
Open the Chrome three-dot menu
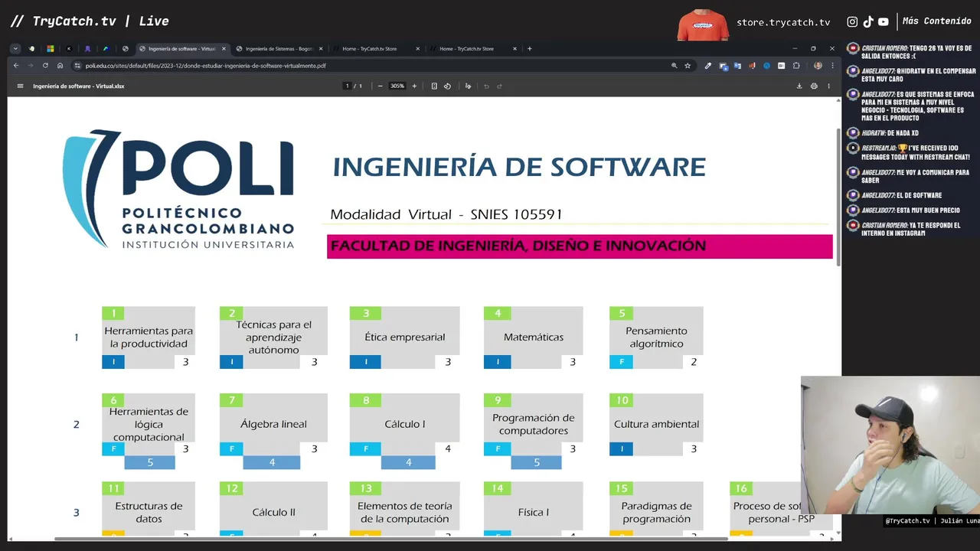pyautogui.click(x=832, y=66)
